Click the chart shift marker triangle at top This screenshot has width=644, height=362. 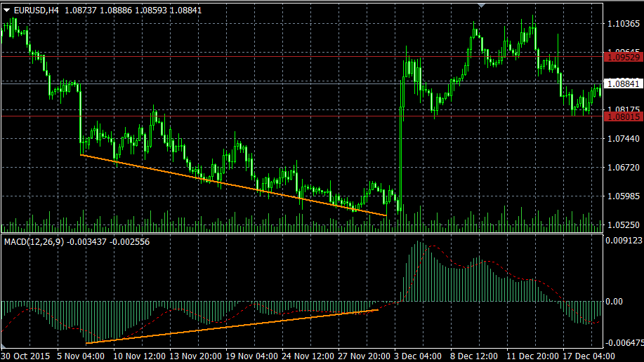(481, 6)
